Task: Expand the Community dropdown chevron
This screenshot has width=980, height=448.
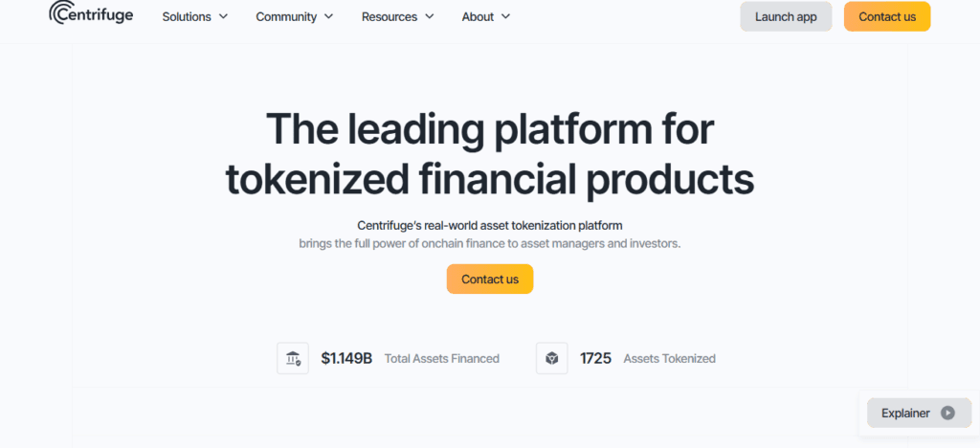Action: click(x=329, y=16)
